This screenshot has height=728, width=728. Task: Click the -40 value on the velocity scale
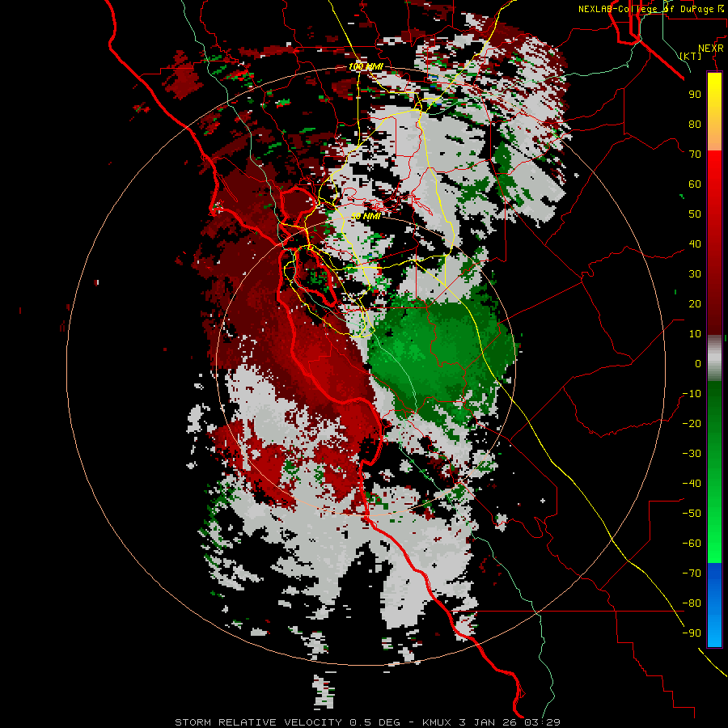[692, 484]
